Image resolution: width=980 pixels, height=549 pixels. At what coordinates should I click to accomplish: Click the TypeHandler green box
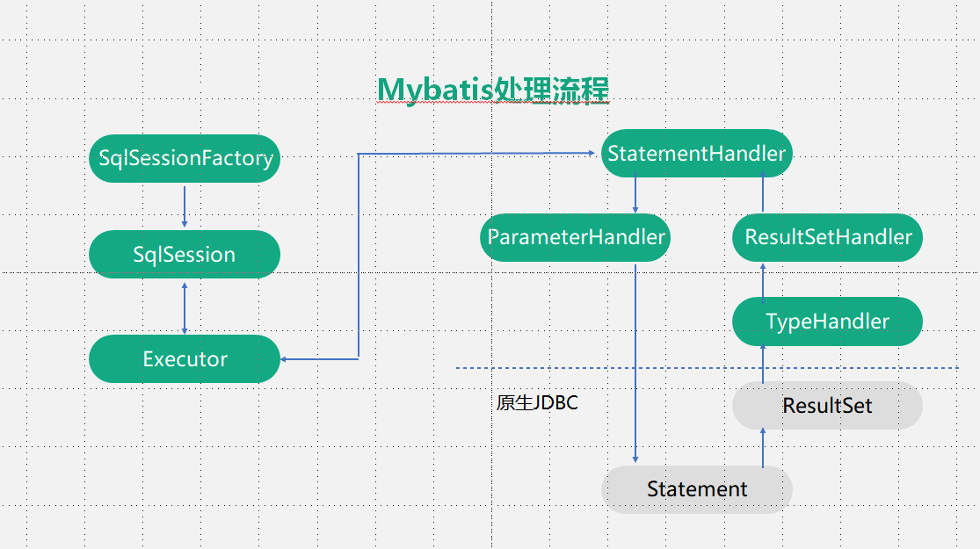coord(827,321)
